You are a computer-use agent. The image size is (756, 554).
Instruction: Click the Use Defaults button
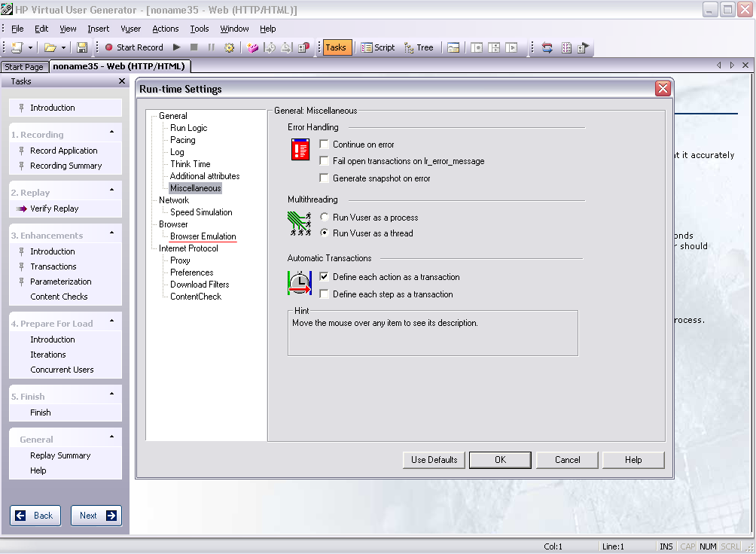click(433, 460)
